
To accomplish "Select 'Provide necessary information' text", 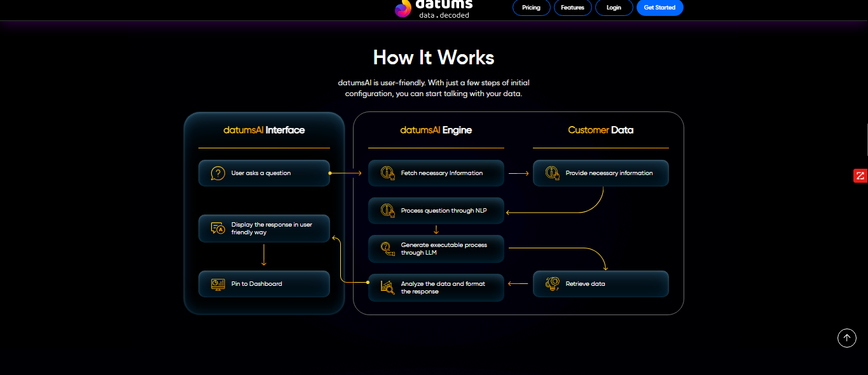I will coord(609,173).
